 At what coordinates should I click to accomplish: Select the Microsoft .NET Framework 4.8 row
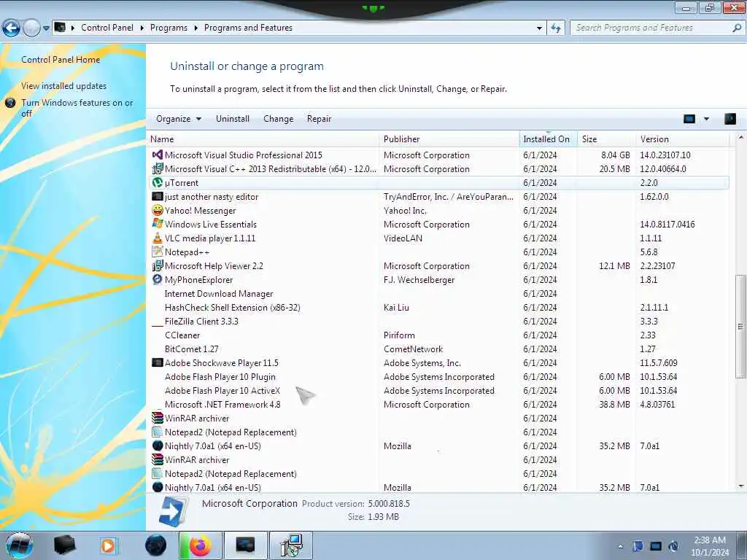(x=438, y=404)
